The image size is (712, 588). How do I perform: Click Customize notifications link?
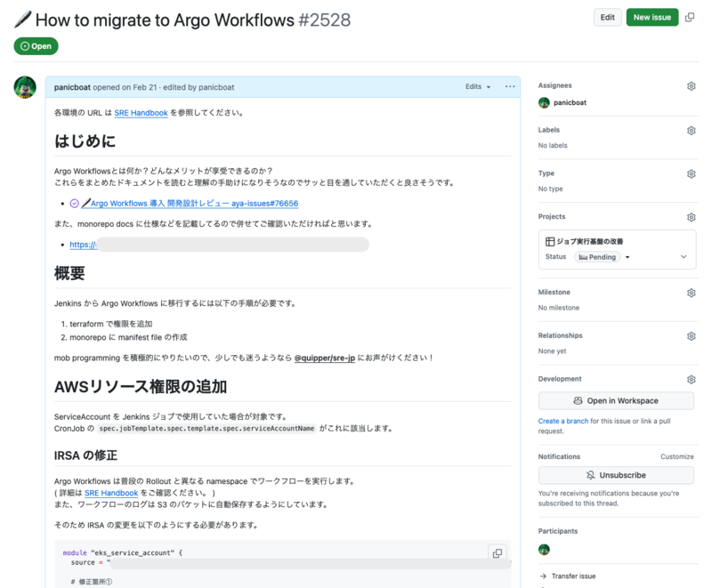click(677, 456)
